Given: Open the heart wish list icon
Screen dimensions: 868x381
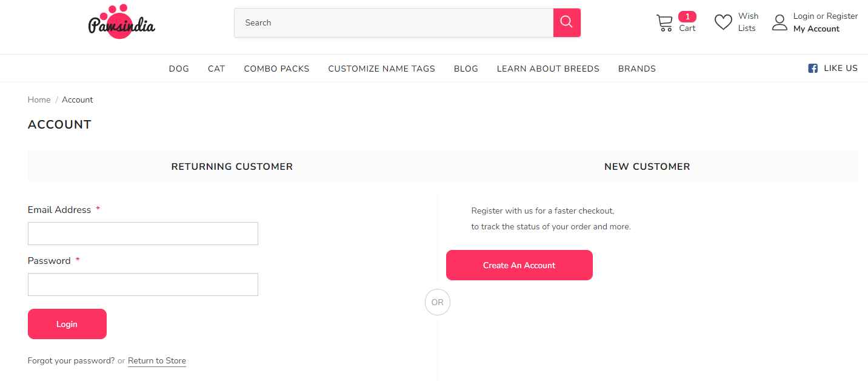Looking at the screenshot, I should click(723, 22).
